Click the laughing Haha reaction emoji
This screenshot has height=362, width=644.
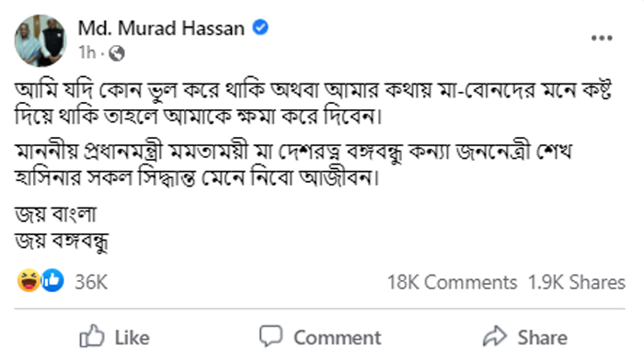(x=29, y=281)
